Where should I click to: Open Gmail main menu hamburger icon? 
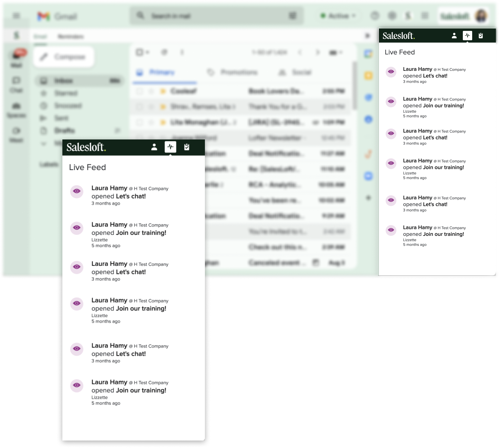[17, 16]
